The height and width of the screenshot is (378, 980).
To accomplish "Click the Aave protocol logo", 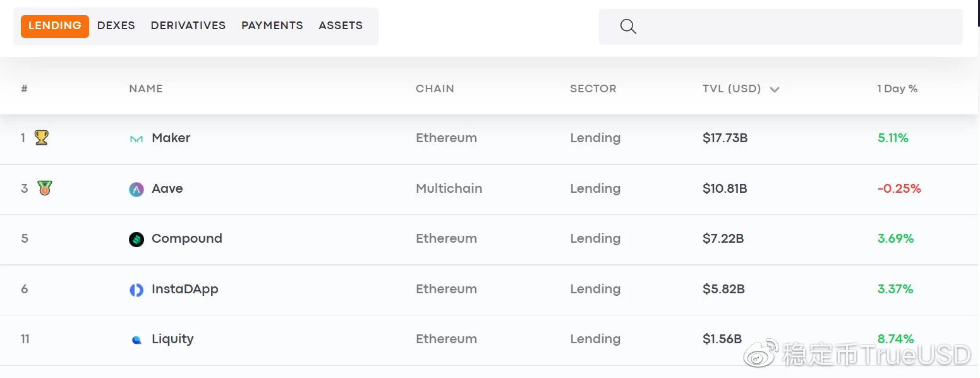I will pyautogui.click(x=136, y=189).
